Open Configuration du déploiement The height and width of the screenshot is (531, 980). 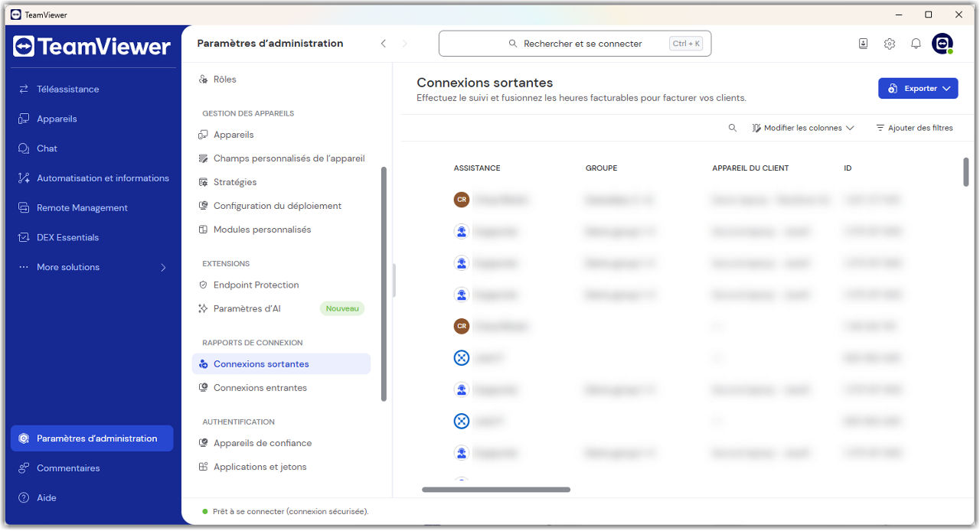coord(278,206)
